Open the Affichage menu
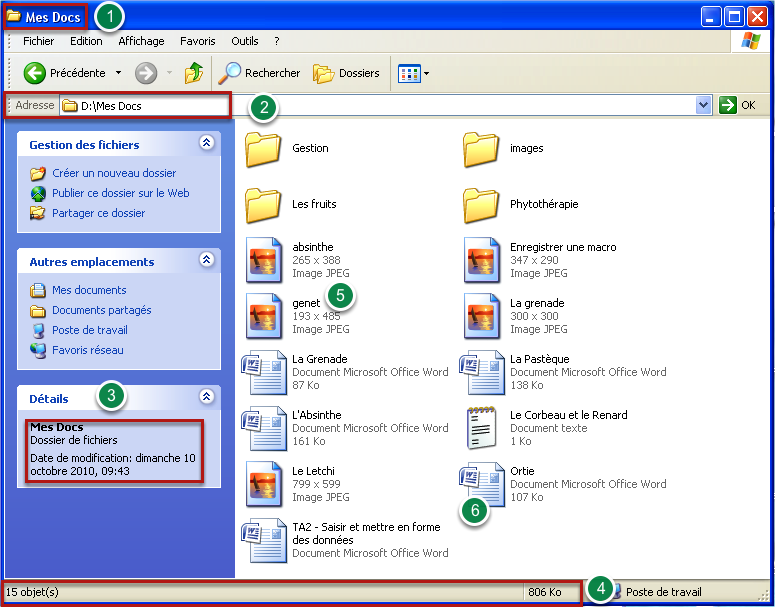The height and width of the screenshot is (607, 775). pos(141,41)
